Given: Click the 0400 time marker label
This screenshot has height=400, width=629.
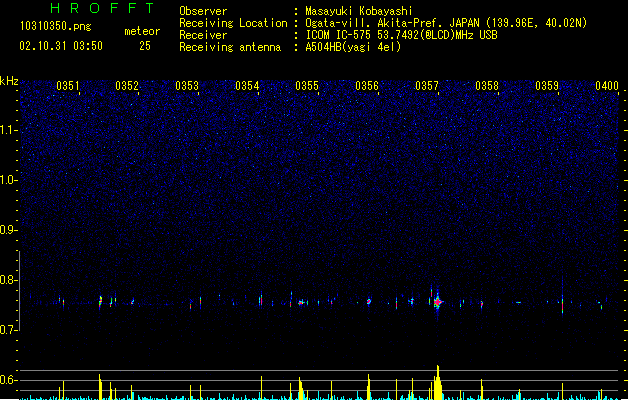Looking at the screenshot, I should 607,86.
